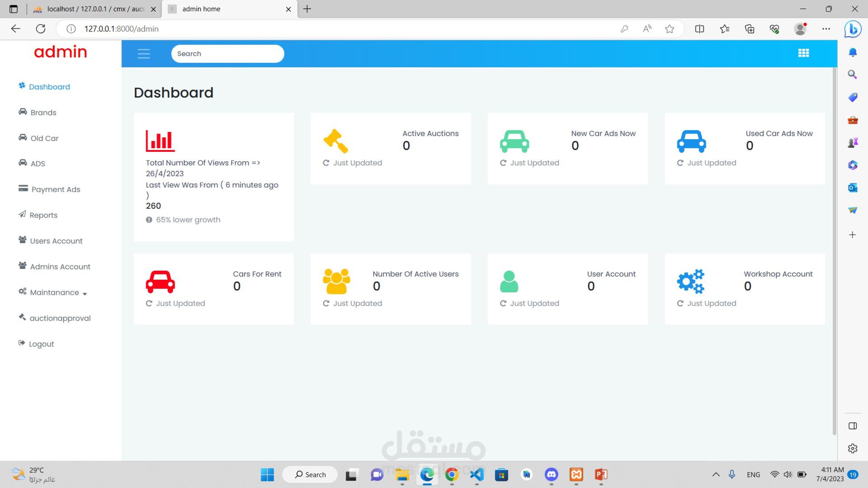The height and width of the screenshot is (488, 868).
Task: Refresh the page with reload button
Action: pyautogui.click(x=41, y=29)
